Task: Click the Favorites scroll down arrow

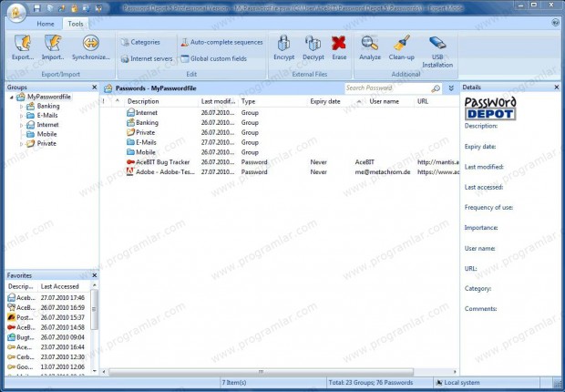Action: coord(95,371)
